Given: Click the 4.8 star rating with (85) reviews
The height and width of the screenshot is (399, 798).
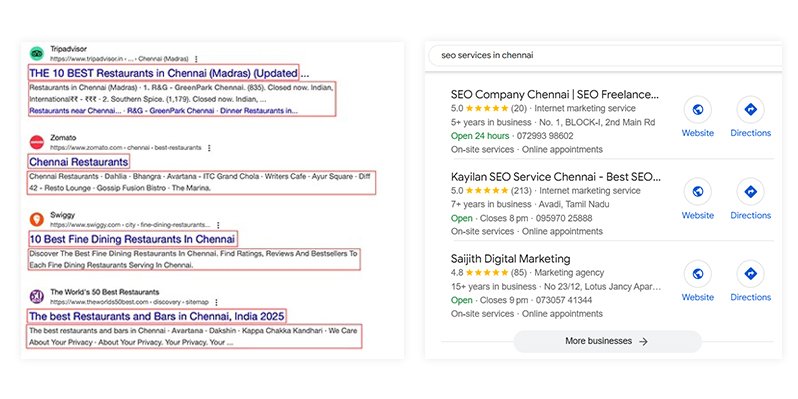Looking at the screenshot, I should pos(487,273).
